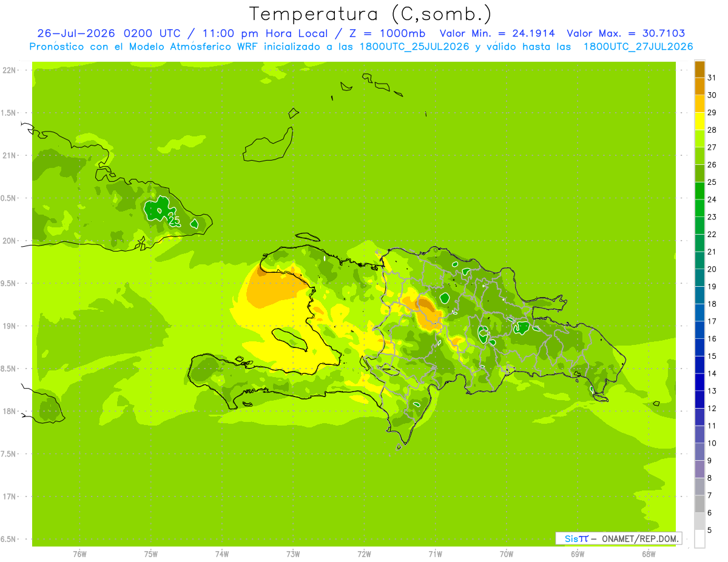This screenshot has height=562, width=728.
Task: Click the valid-until time '1800UTC_27JUL2026'
Action: coord(638,47)
